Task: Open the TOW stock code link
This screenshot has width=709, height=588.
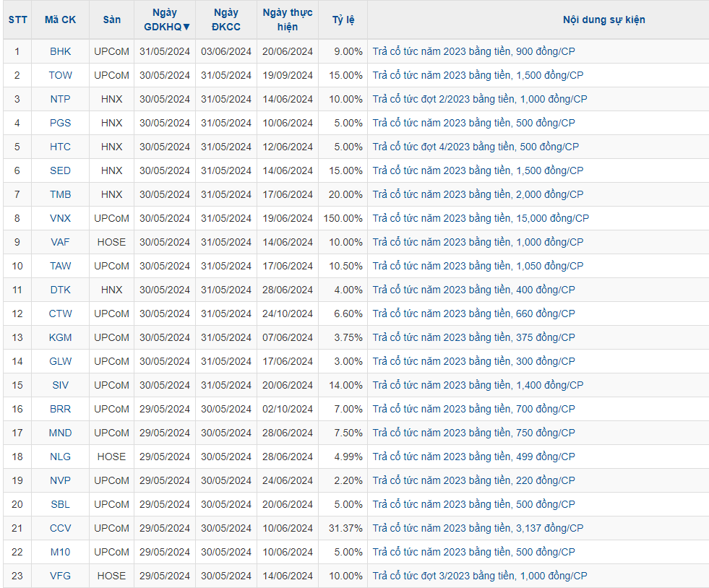Action: (60, 75)
